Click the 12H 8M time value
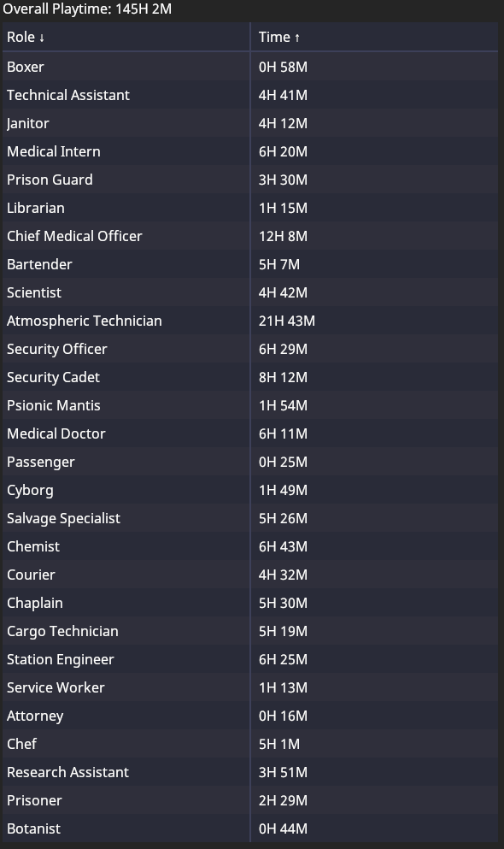Image resolution: width=504 pixels, height=849 pixels. pos(283,236)
